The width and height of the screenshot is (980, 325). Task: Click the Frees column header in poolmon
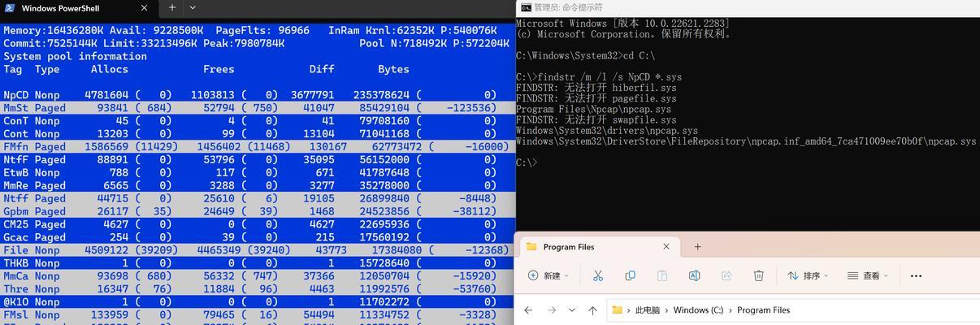coord(219,70)
